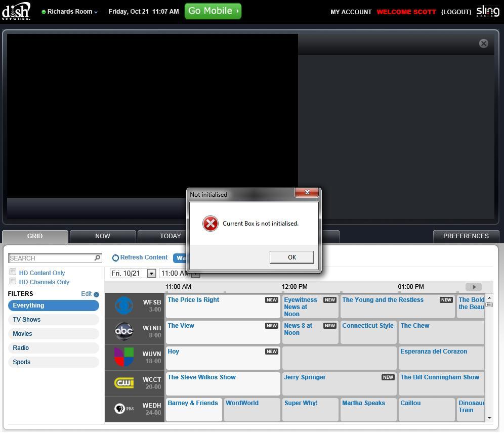This screenshot has height=438, width=504.
Task: Select Jerry Springer program
Action: point(339,384)
